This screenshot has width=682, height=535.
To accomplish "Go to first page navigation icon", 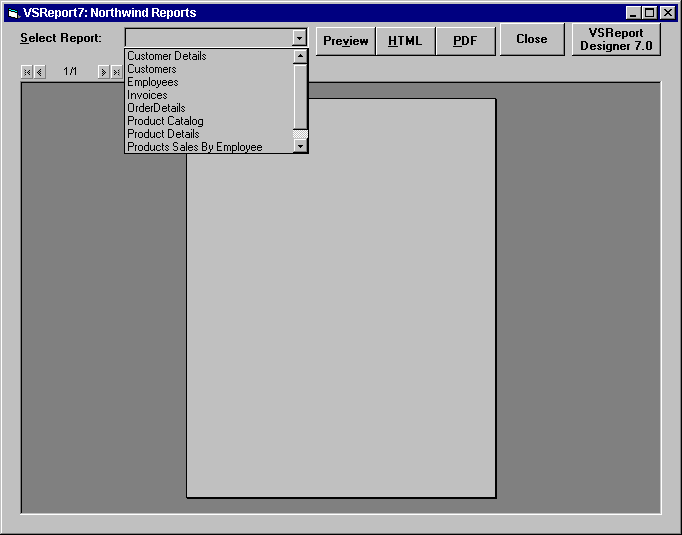I will pyautogui.click(x=27, y=72).
